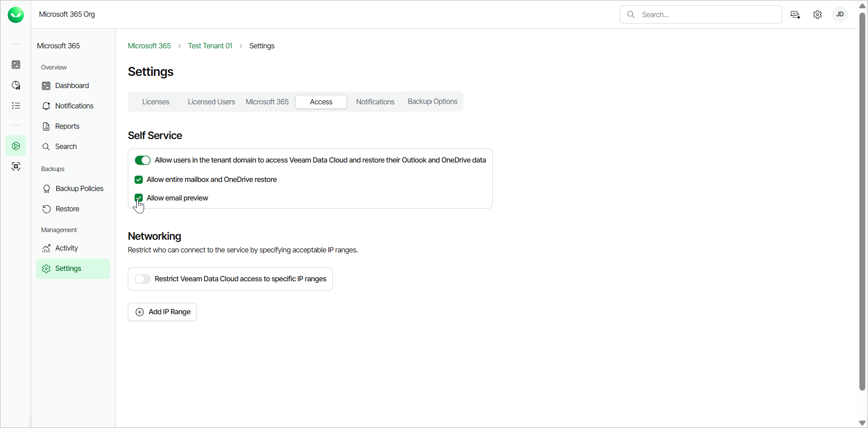The width and height of the screenshot is (868, 428).
Task: Click the assistant chat icon near search
Action: 795,15
